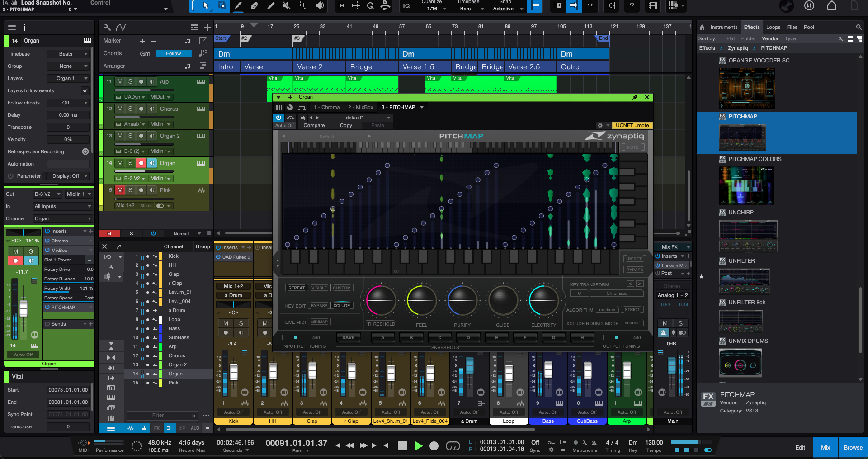Image resolution: width=868 pixels, height=459 pixels.
Task: Select the Listen (speaker) tool
Action: [x=320, y=5]
